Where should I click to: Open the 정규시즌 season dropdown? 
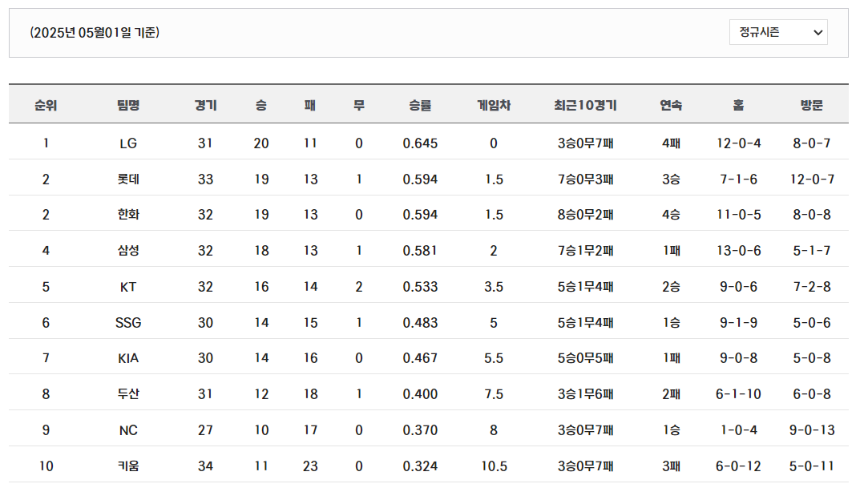pos(777,32)
